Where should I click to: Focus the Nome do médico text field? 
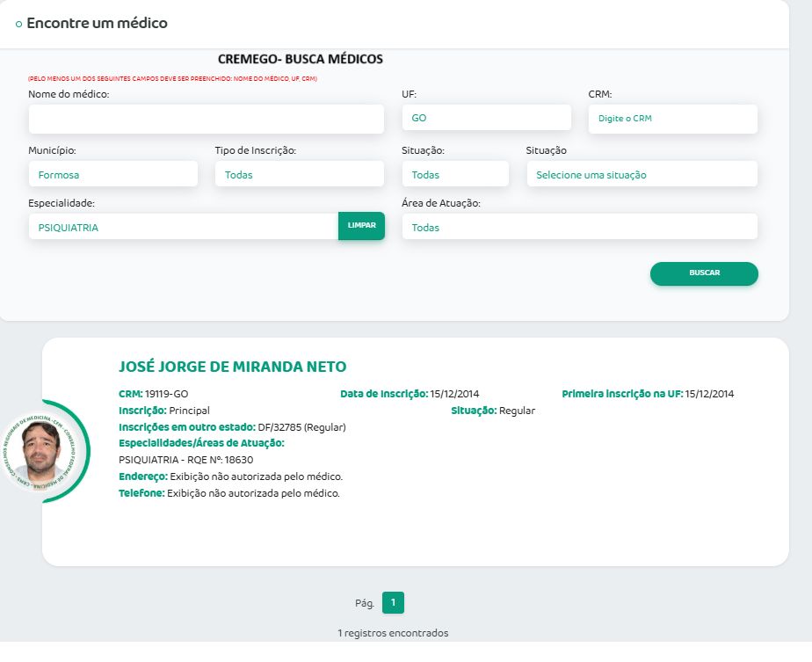206,119
